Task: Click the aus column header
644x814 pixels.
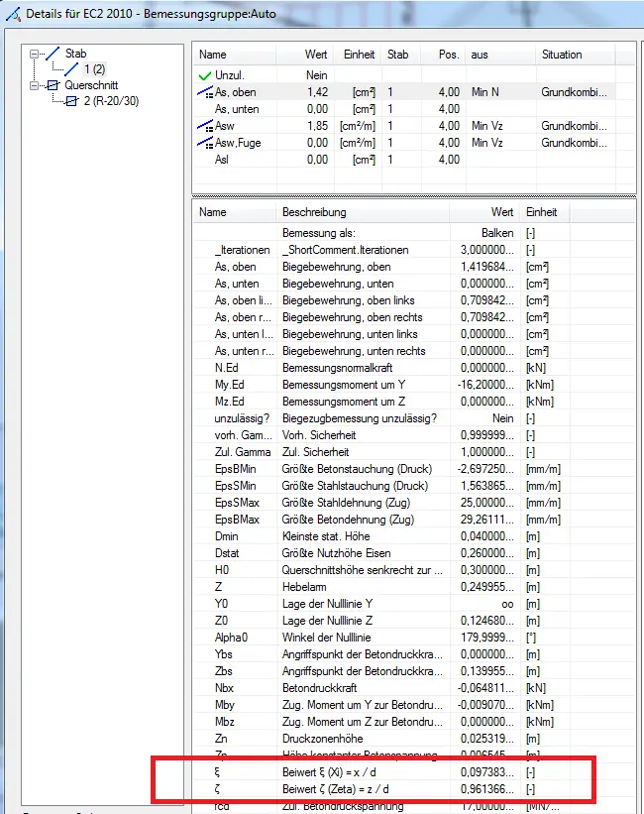Action: pos(499,55)
